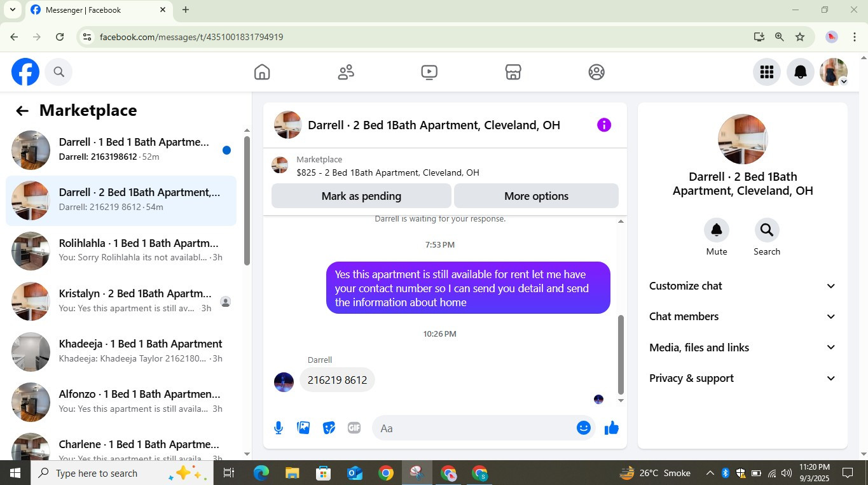
Task: Close the Messenger tab
Action: [x=163, y=10]
